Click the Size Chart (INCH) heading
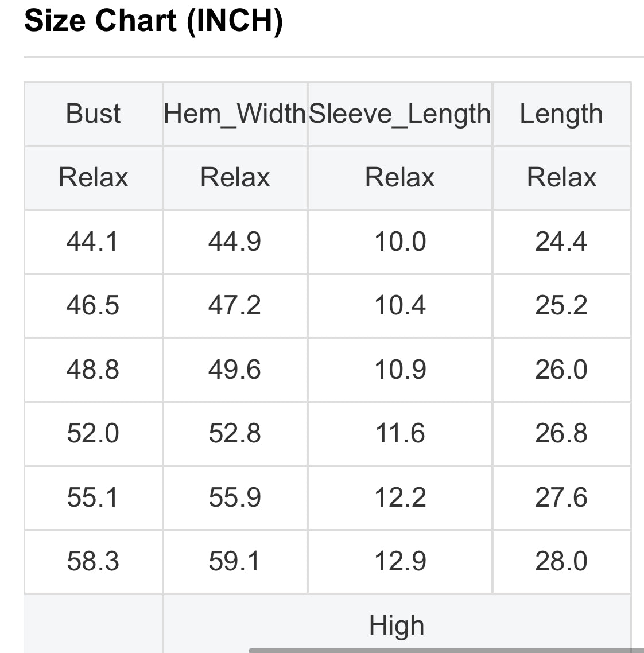The image size is (644, 653). click(154, 21)
